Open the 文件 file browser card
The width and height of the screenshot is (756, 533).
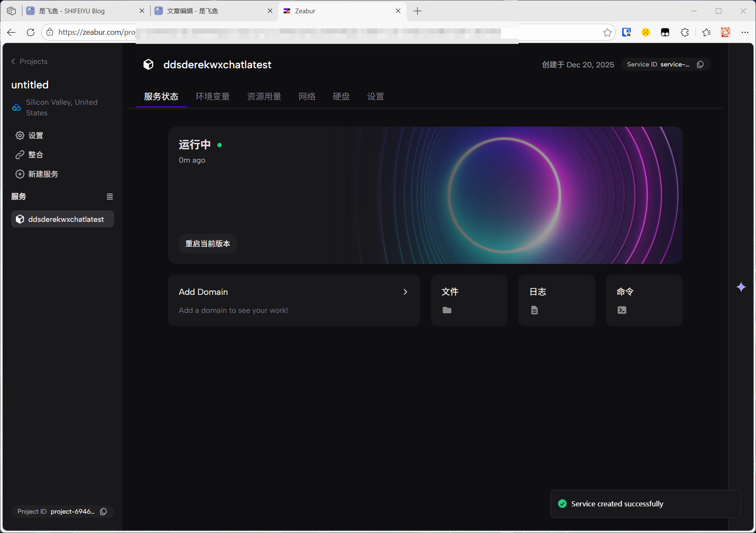pyautogui.click(x=469, y=300)
